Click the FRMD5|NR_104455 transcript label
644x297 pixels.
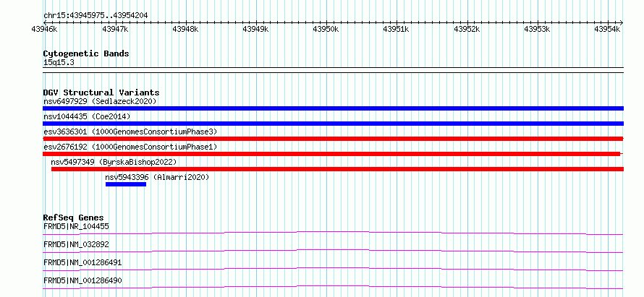click(76, 226)
